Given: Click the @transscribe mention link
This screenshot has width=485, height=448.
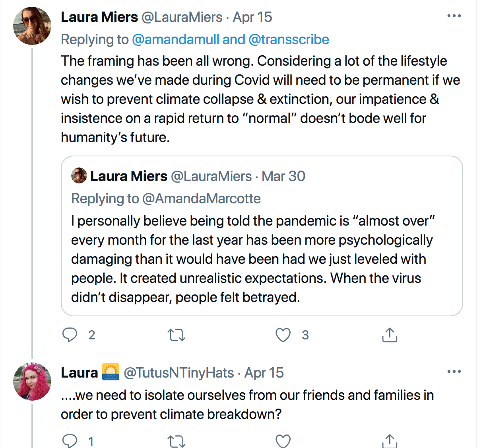Looking at the screenshot, I should click(x=289, y=39).
